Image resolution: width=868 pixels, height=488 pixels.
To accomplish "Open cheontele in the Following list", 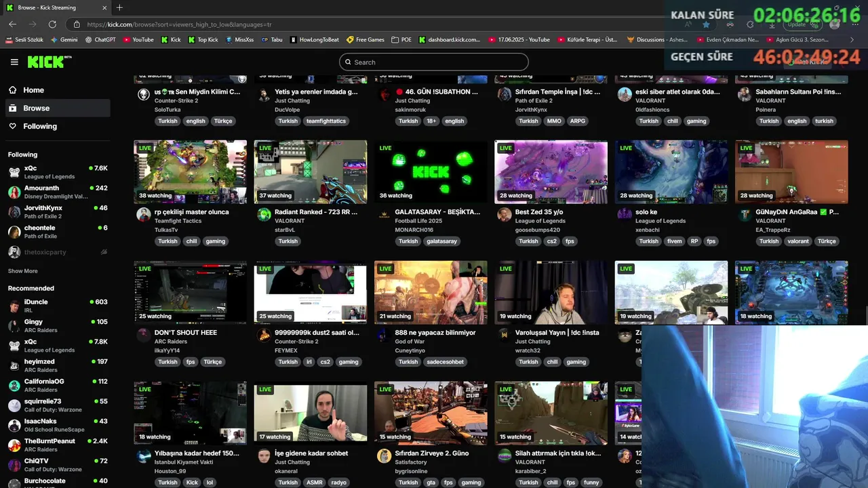I will click(x=58, y=232).
